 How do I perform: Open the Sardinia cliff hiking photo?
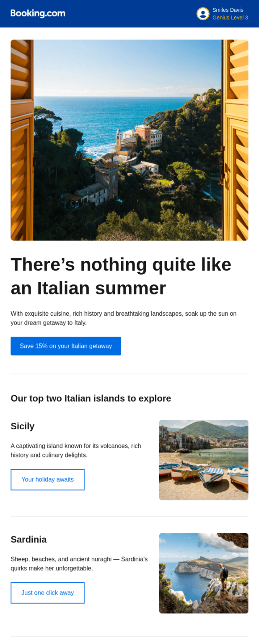203,573
